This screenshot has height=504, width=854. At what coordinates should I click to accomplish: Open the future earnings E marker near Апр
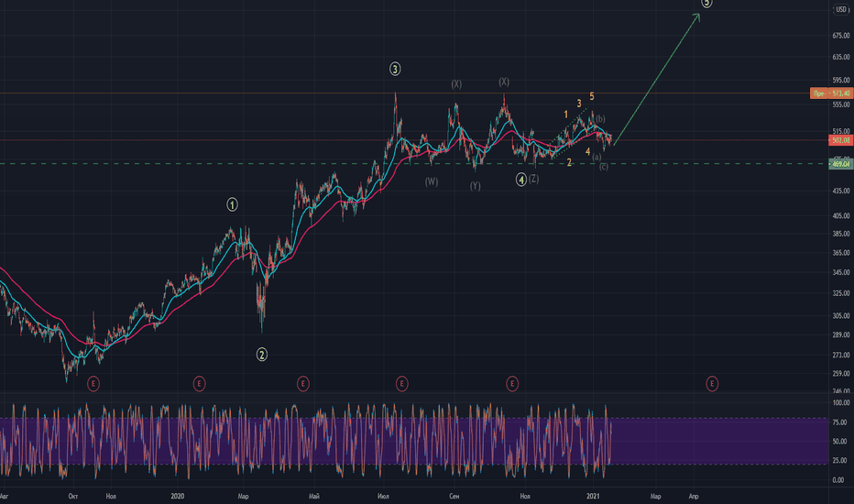tap(711, 384)
